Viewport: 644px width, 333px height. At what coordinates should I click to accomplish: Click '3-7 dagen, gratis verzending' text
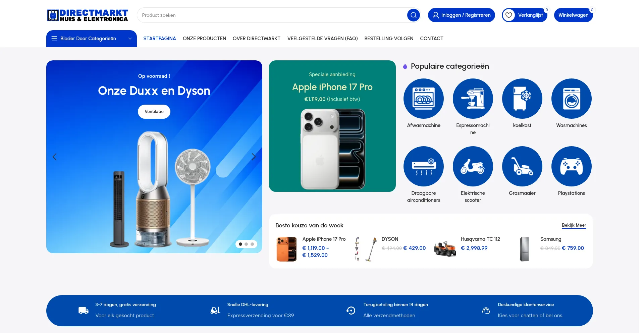[126, 304]
